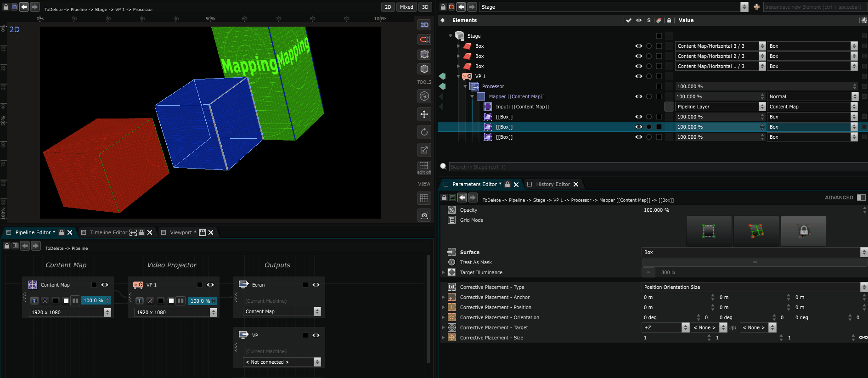This screenshot has width=868, height=378.
Task: Toggle the grid view icon under VIEW
Action: coord(424,198)
